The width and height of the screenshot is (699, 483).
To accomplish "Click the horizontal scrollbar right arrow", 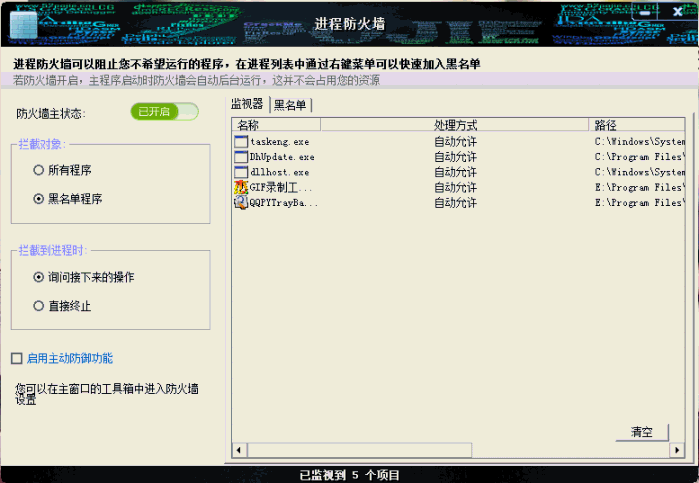I will coord(677,452).
